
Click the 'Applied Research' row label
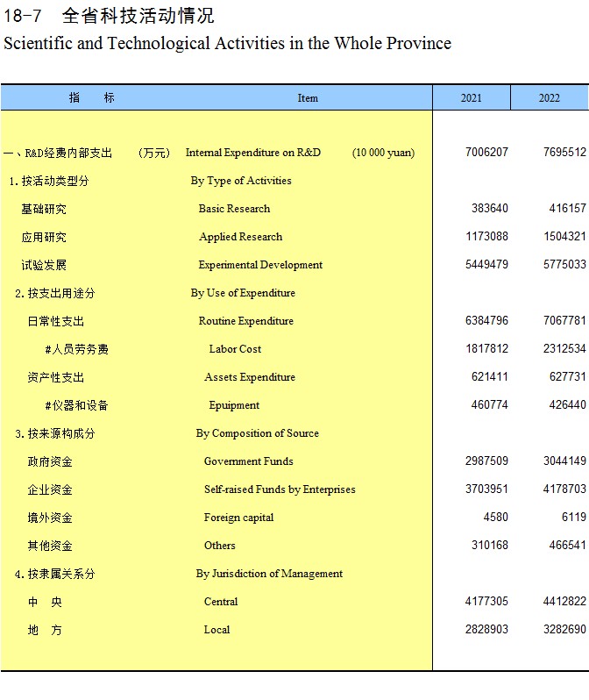pyautogui.click(x=240, y=237)
